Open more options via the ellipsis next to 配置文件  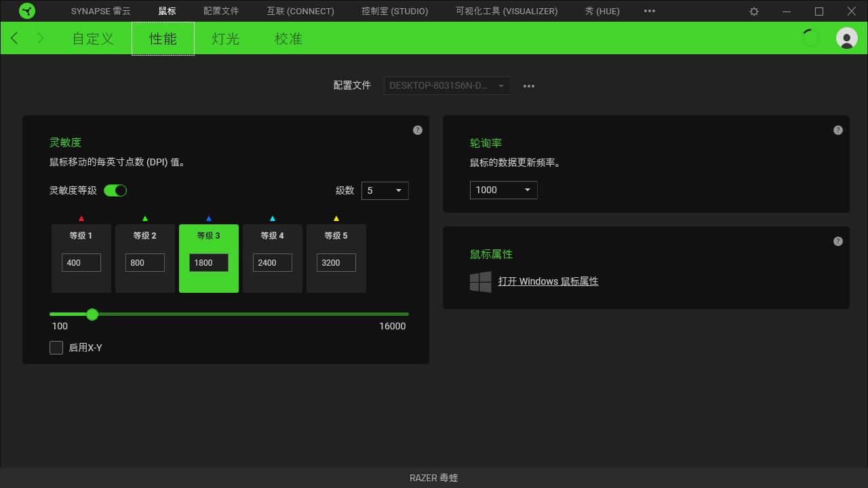(529, 85)
